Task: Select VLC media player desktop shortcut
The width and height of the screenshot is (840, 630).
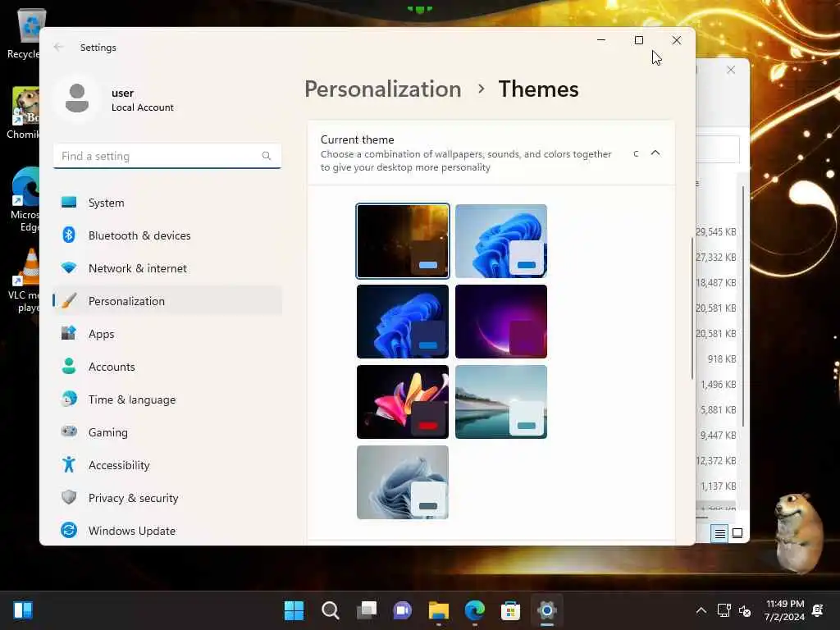Action: click(24, 281)
